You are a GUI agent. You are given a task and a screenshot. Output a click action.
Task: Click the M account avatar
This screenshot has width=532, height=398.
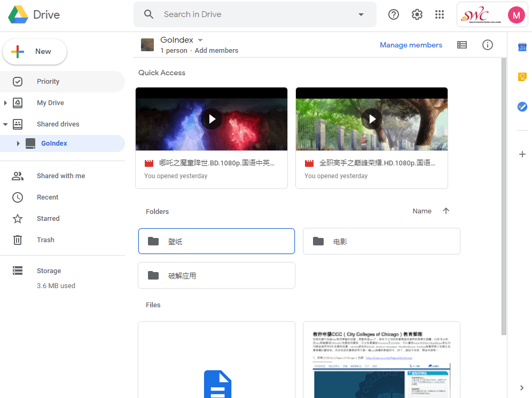click(x=516, y=15)
